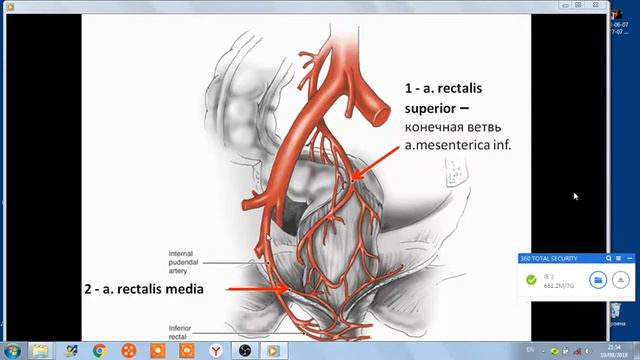This screenshot has width=640, height=360.
Task: Click the label '1 - a. rectalis superior'
Action: click(x=444, y=98)
